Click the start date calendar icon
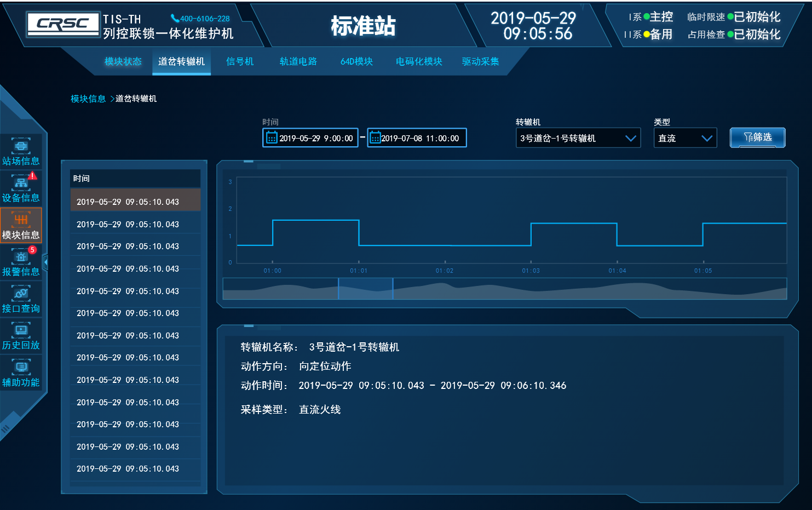 pyautogui.click(x=272, y=137)
